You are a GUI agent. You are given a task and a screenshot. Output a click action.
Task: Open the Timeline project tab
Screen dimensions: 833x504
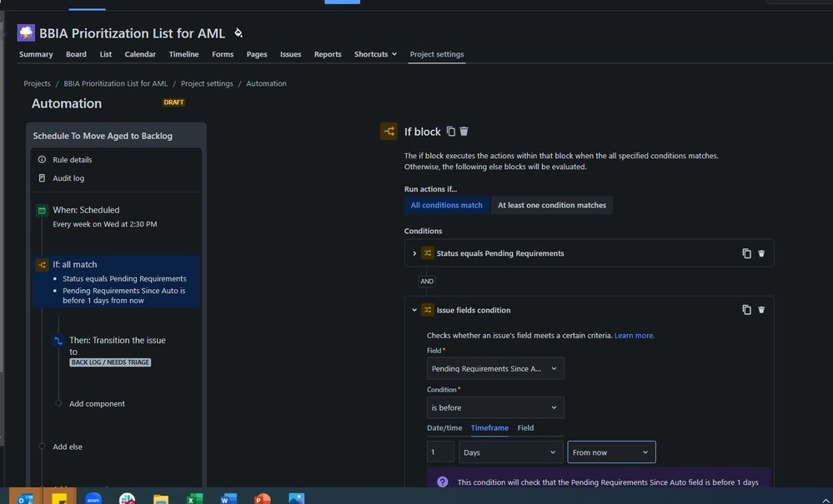(183, 54)
